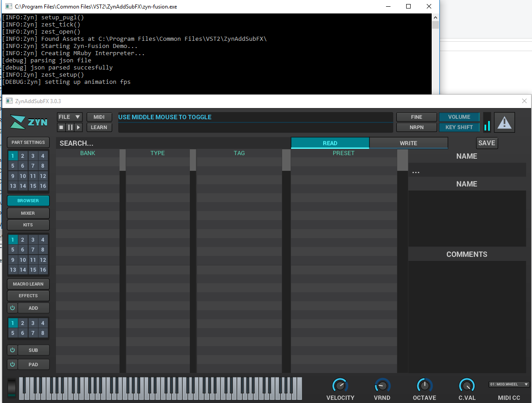Maximize the zyn-fusion.exe console window
The image size is (532, 403).
pos(408,6)
